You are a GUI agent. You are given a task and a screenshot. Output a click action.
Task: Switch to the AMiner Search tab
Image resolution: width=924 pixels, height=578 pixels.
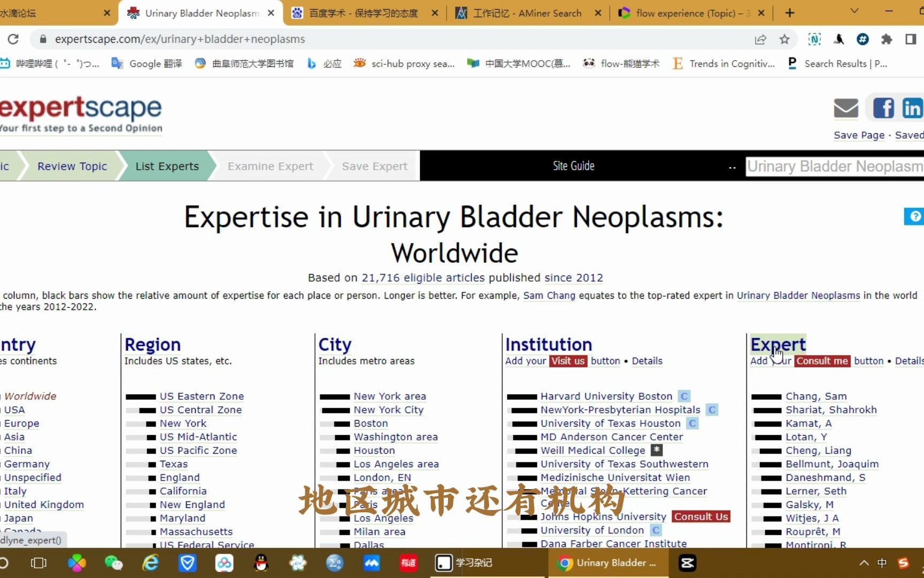[x=527, y=13]
